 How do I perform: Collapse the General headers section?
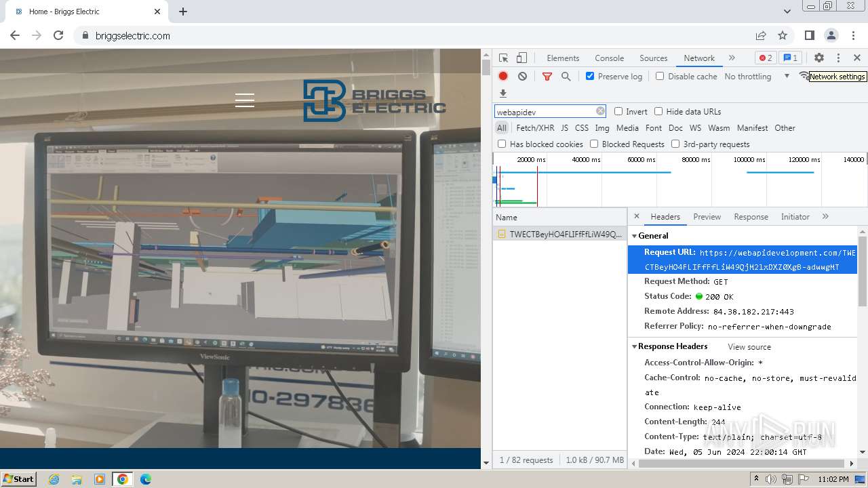tap(635, 236)
